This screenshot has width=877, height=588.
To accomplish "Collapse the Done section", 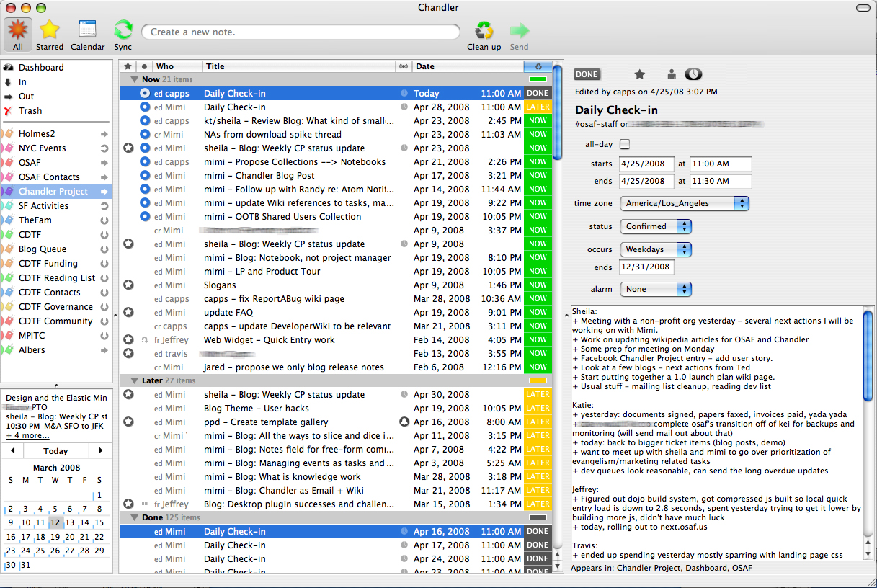I will [x=134, y=517].
